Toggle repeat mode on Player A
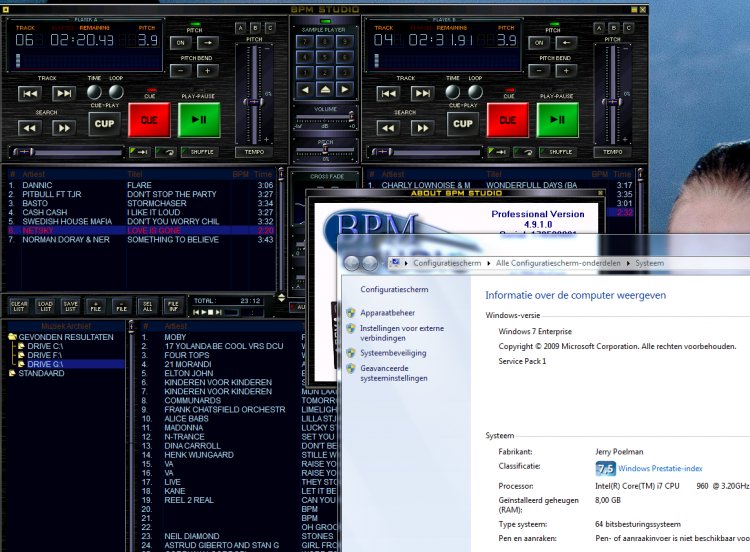 point(167,152)
